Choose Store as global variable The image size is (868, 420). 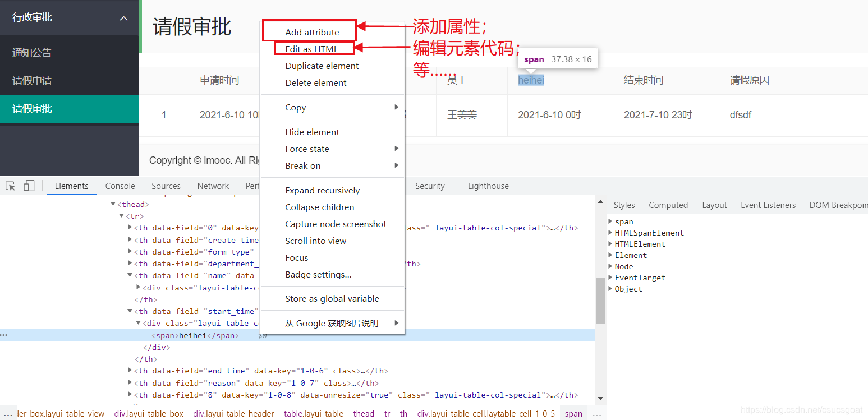tap(332, 298)
